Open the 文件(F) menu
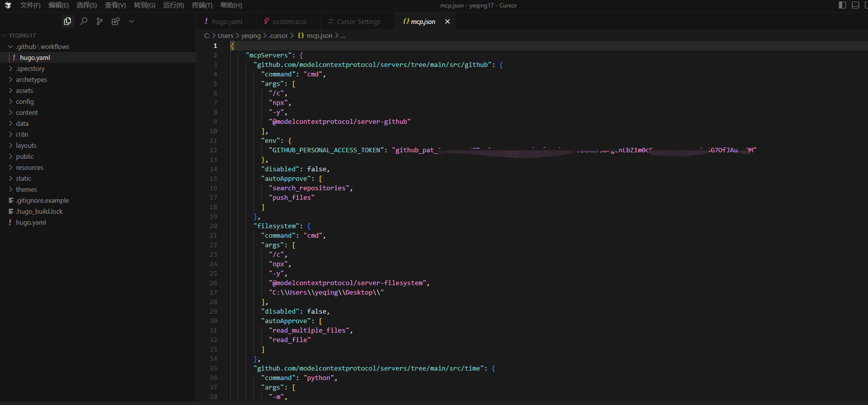Image resolution: width=868 pixels, height=405 pixels. tap(30, 5)
